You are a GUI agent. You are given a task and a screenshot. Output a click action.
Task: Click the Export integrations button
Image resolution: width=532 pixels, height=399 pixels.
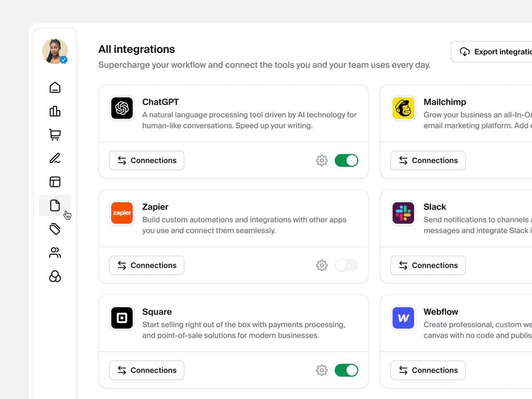492,51
